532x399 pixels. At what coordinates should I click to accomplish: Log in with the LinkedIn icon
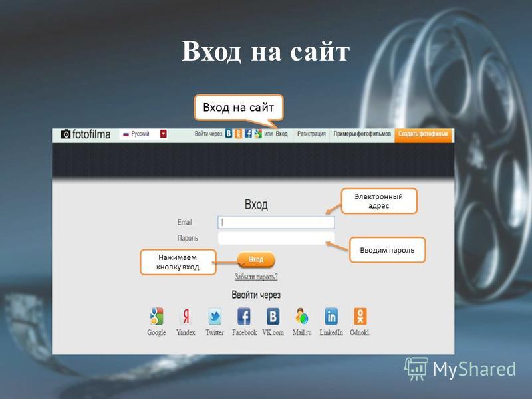click(x=331, y=317)
